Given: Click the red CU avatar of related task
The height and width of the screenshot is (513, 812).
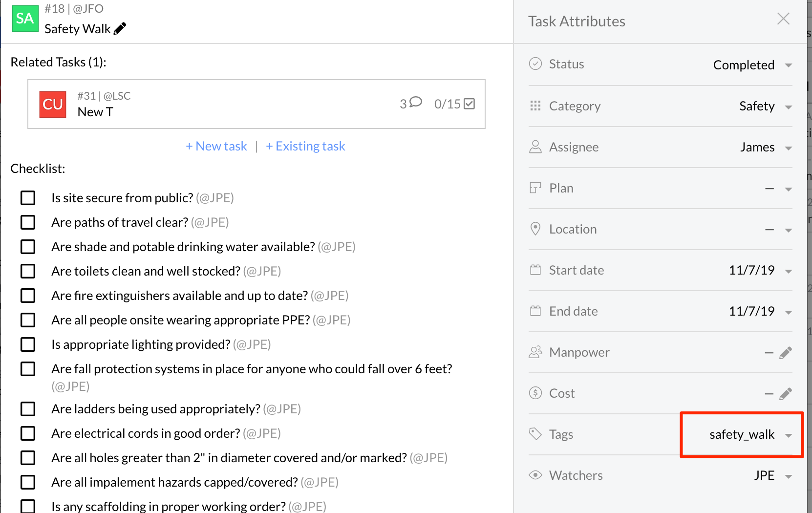Looking at the screenshot, I should coord(53,105).
